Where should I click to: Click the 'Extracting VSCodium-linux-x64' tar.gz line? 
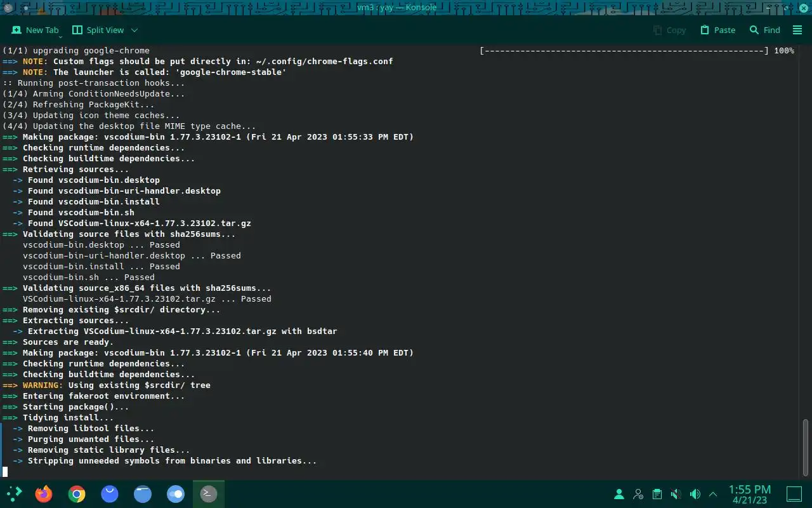click(x=174, y=331)
